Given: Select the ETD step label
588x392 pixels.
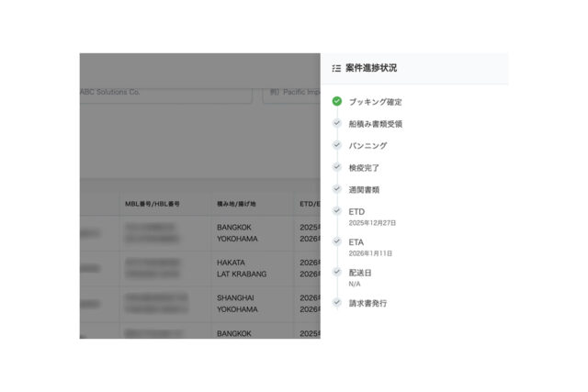Looking at the screenshot, I should (356, 212).
